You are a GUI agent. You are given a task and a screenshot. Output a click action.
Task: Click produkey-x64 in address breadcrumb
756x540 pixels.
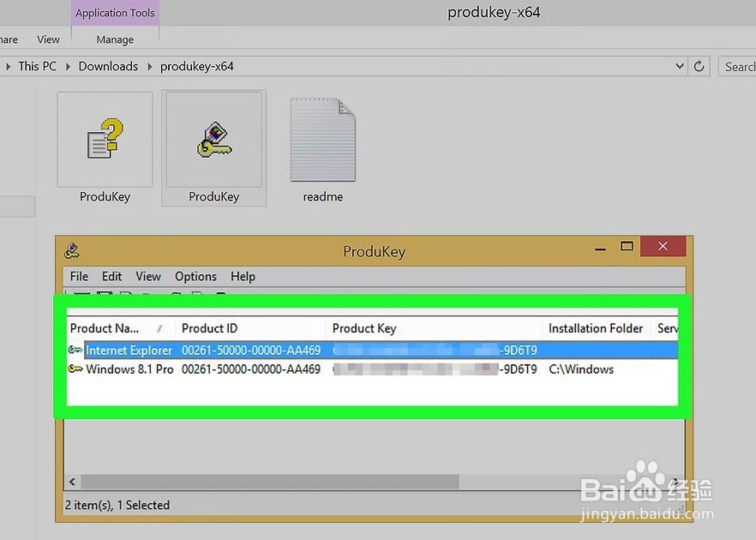[x=197, y=67]
